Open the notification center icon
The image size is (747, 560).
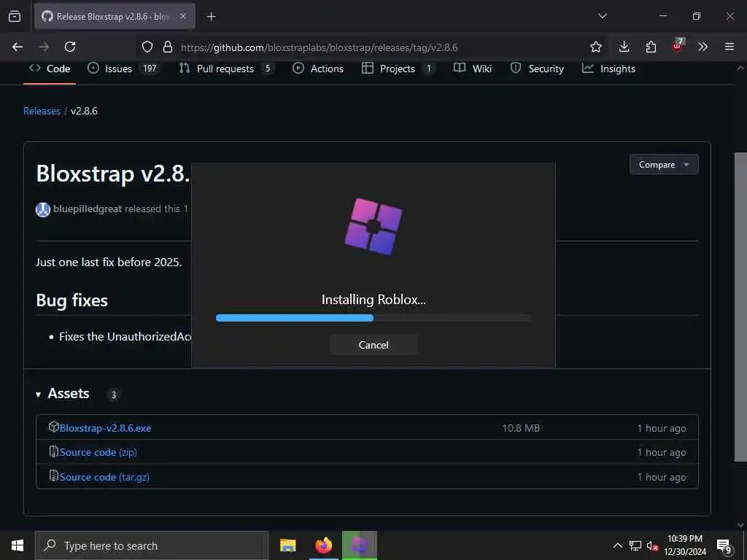pyautogui.click(x=724, y=545)
